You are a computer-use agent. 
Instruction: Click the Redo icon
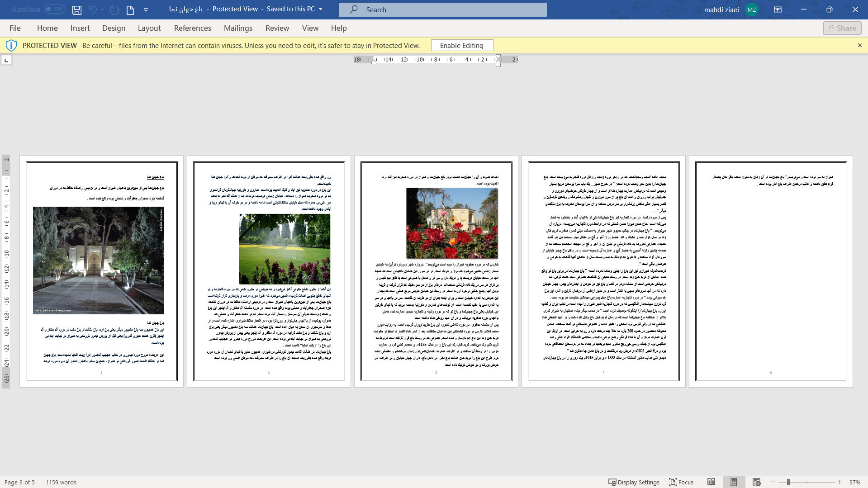[114, 9]
